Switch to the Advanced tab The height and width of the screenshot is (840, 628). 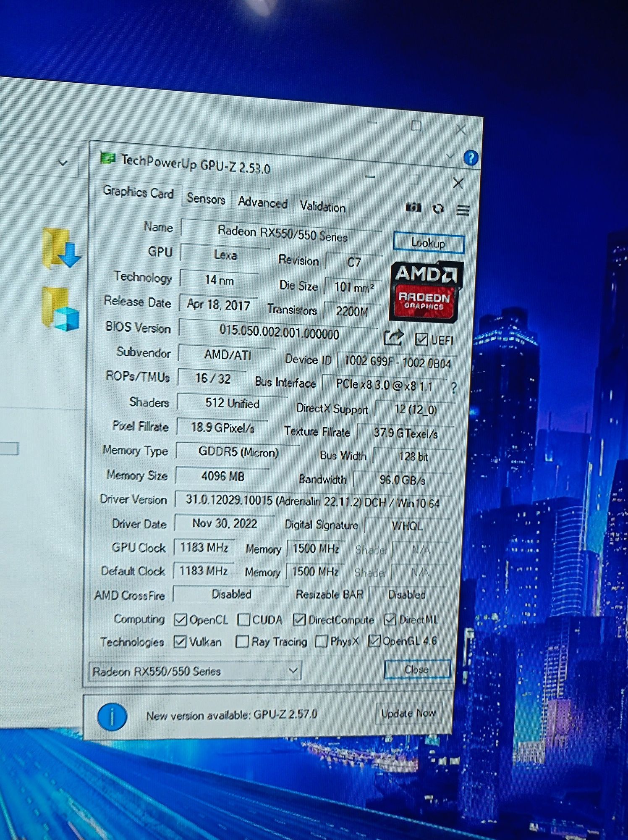(263, 202)
